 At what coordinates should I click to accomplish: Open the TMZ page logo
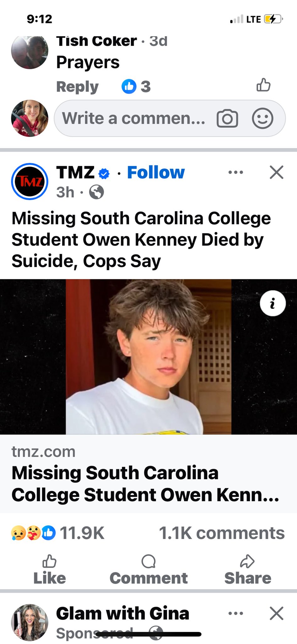(x=30, y=181)
